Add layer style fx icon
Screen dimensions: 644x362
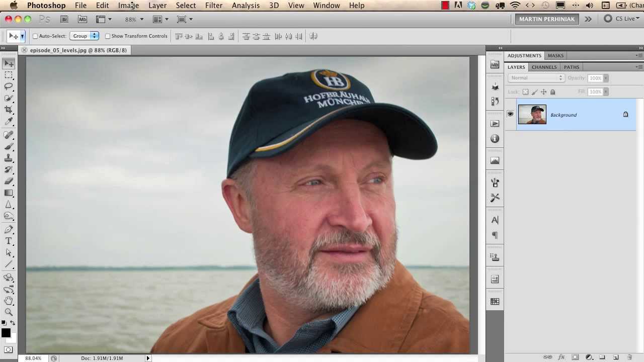561,357
